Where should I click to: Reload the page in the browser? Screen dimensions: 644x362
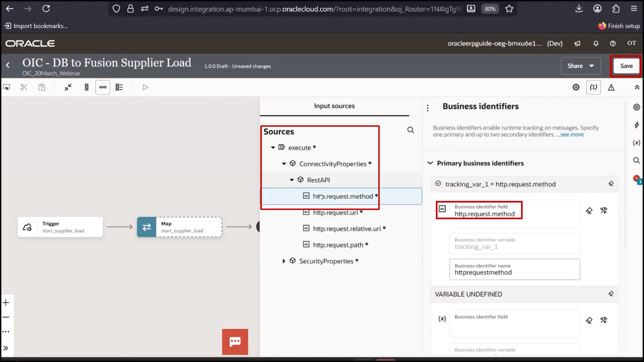[x=46, y=9]
